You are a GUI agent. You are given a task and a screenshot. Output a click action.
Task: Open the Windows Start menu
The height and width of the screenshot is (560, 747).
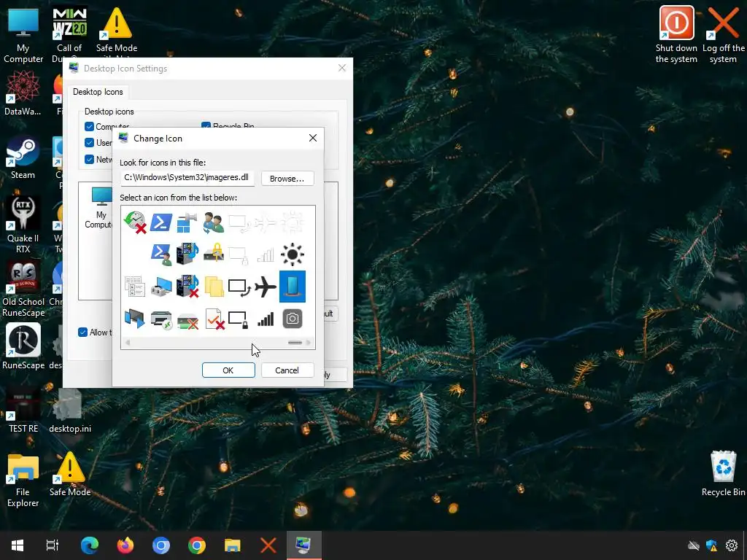[18, 545]
